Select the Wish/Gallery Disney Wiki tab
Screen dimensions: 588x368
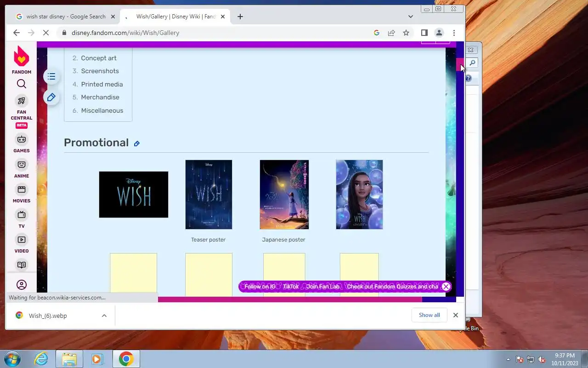click(x=175, y=17)
